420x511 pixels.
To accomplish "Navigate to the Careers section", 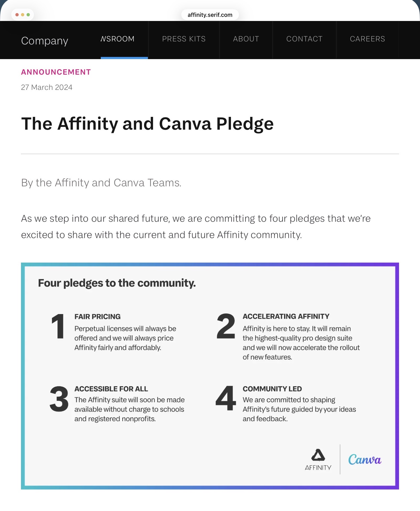I will (367, 39).
